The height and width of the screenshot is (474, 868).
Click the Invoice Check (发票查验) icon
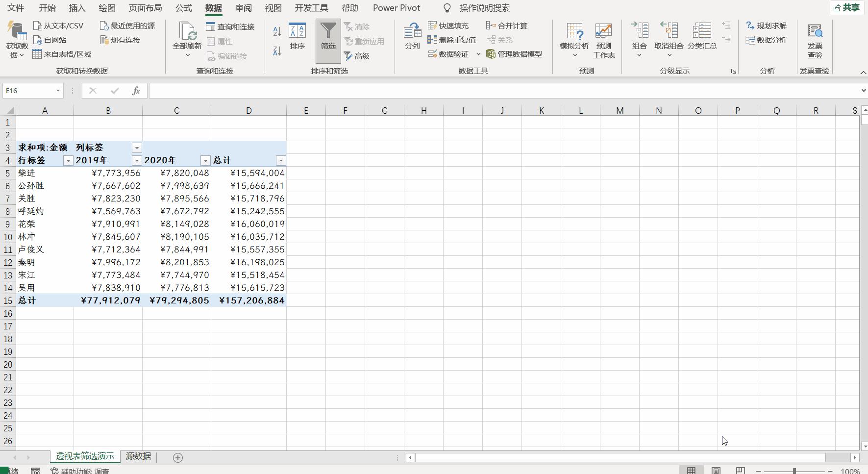(815, 40)
